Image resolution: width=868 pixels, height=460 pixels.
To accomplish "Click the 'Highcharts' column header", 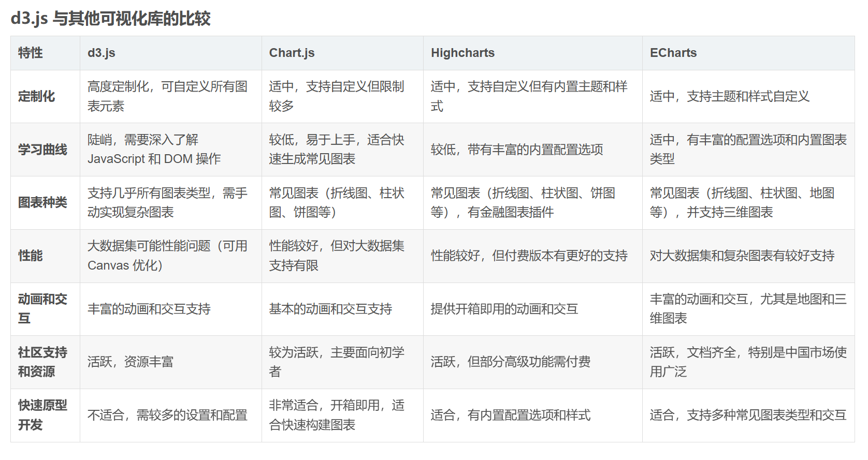I will point(533,53).
